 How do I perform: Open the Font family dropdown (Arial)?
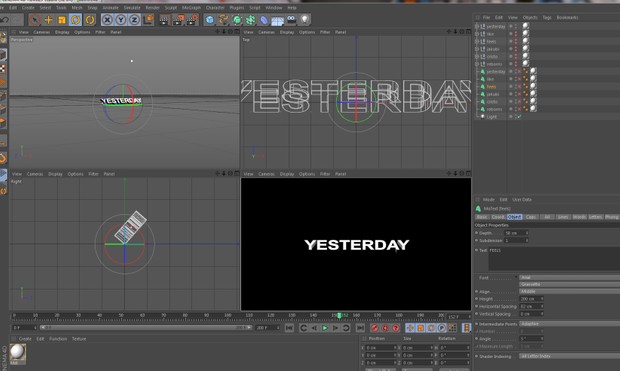569,277
